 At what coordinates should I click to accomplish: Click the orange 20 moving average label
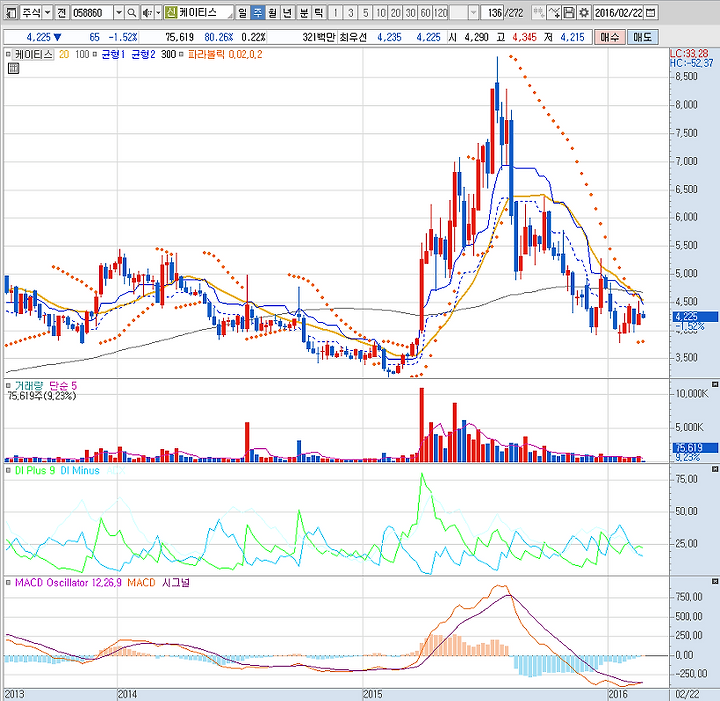[x=64, y=55]
